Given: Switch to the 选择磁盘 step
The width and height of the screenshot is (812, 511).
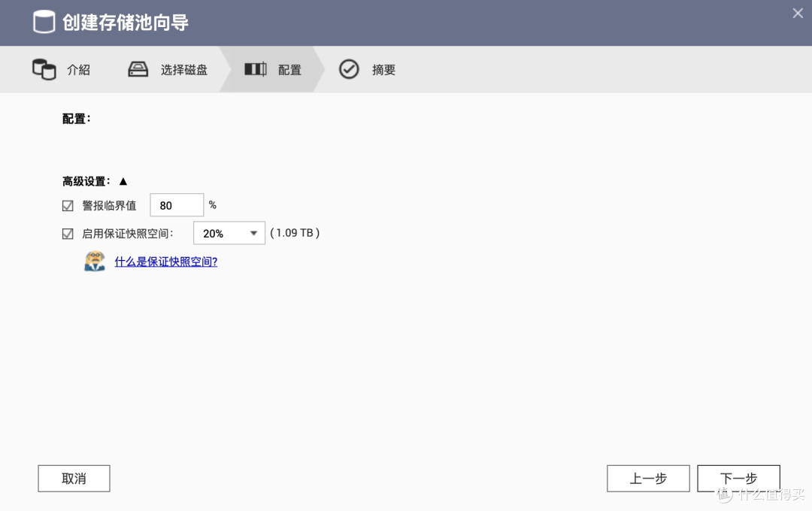Looking at the screenshot, I should click(183, 69).
